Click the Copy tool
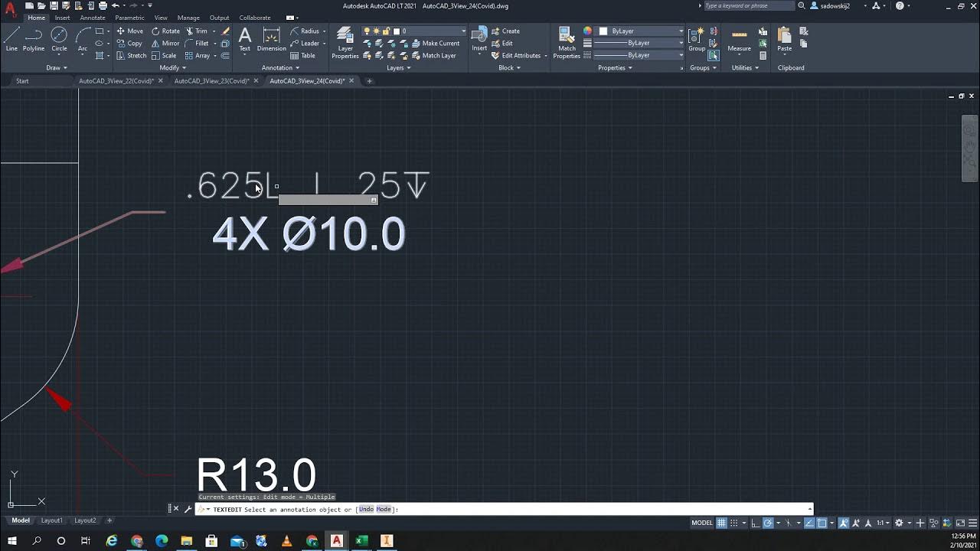 pyautogui.click(x=129, y=44)
